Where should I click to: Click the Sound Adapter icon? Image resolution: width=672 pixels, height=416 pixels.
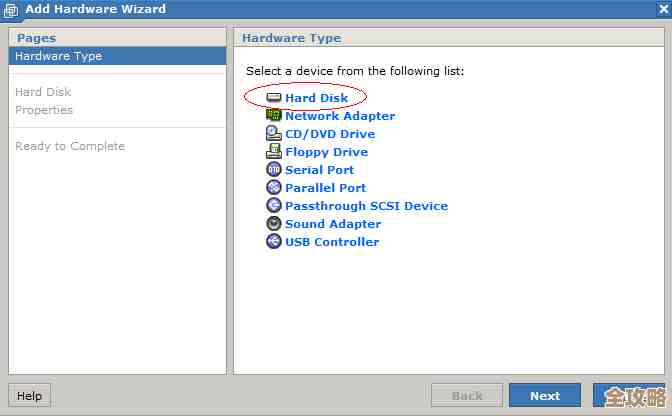coord(274,224)
